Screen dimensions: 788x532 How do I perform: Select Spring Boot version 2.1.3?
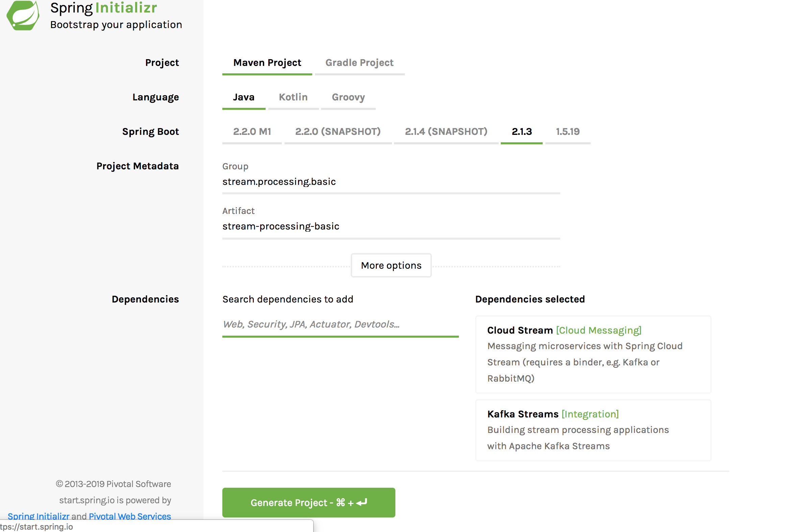point(521,131)
